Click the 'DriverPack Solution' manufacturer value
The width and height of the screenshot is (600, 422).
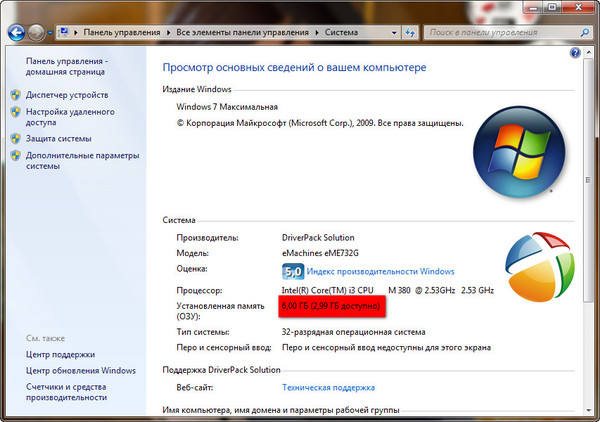pyautogui.click(x=318, y=238)
